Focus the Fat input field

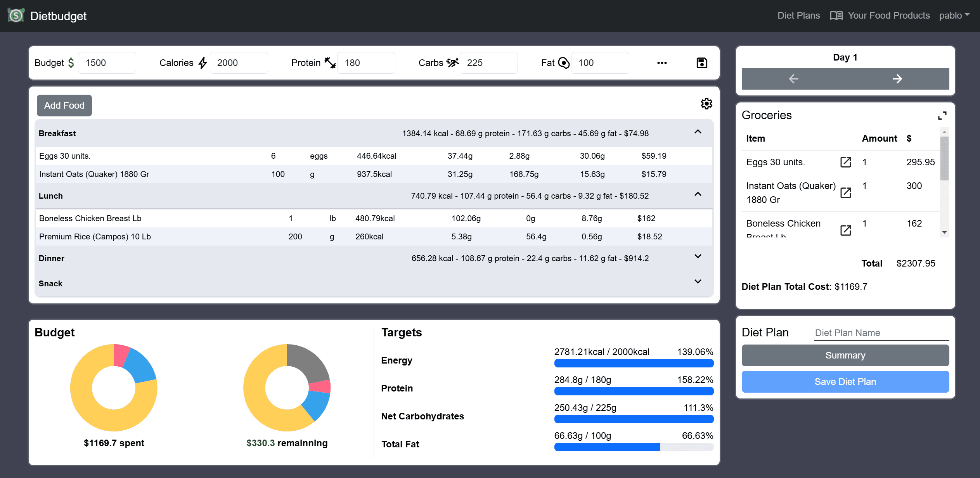tap(600, 63)
